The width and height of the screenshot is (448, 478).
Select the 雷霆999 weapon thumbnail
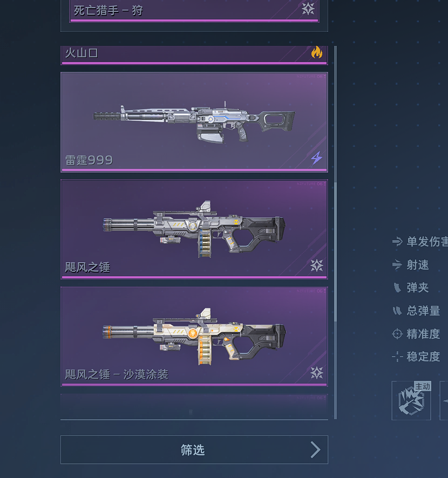194,122
